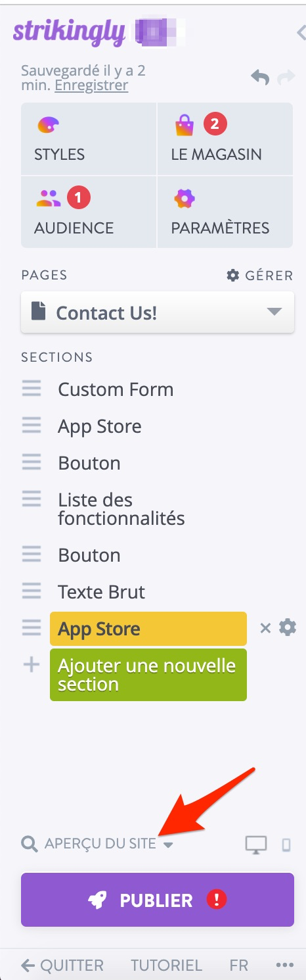Open the FR language selector
This screenshot has width=306, height=980.
pos(239,966)
